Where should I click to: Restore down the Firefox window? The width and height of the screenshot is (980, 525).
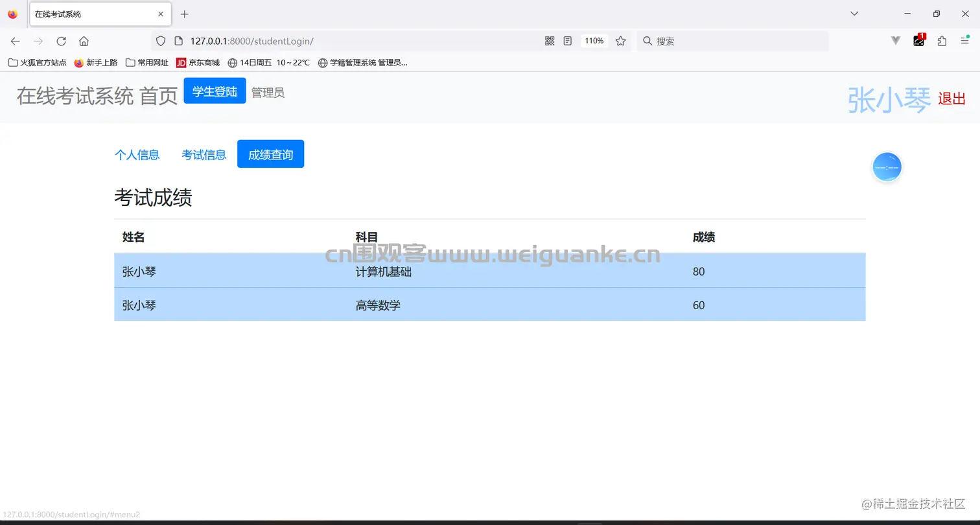coord(937,14)
